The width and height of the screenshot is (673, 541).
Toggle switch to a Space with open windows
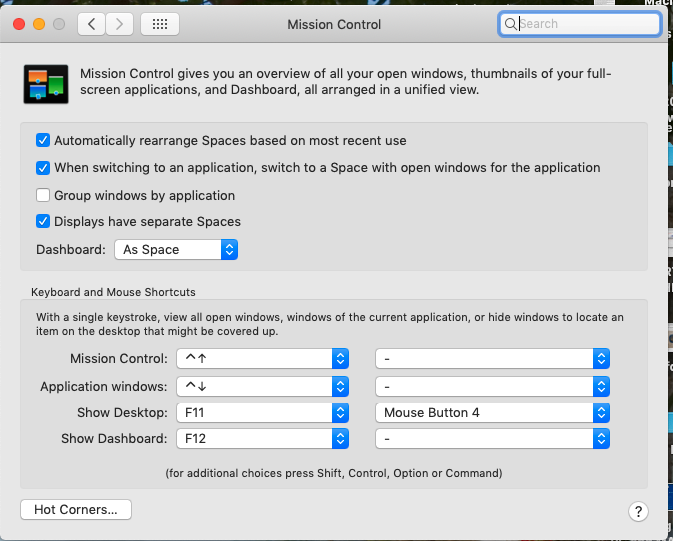pyautogui.click(x=43, y=167)
